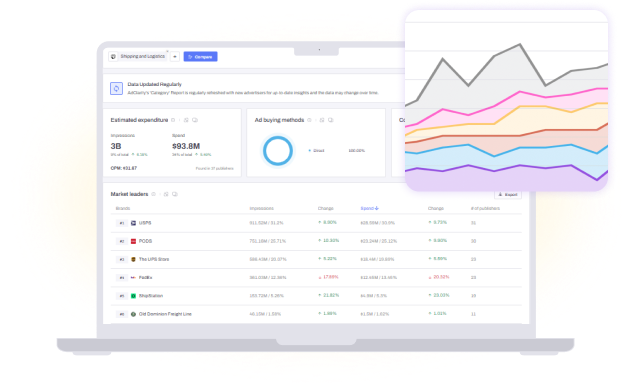
Task: Click the $93.8M spend value
Action: click(x=186, y=146)
